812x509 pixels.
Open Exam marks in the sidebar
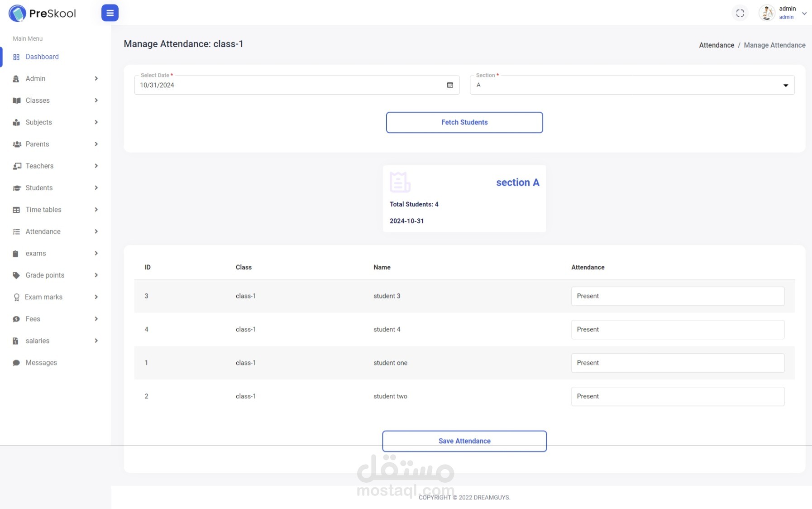43,297
